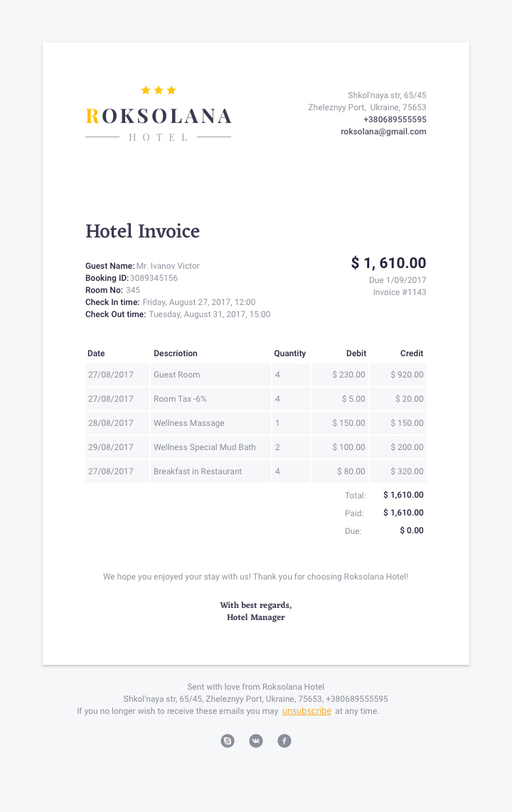Click the $ 0.00 due amount
512x812 pixels.
pos(412,530)
